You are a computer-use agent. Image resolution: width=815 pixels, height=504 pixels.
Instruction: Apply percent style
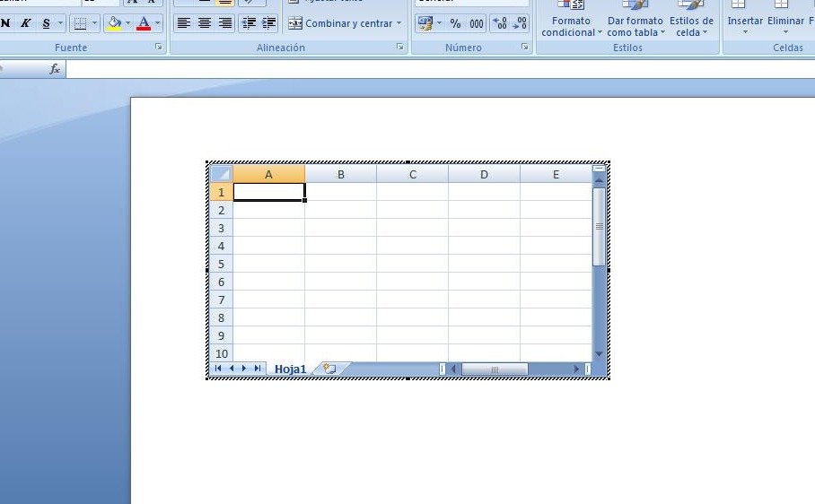click(x=455, y=23)
